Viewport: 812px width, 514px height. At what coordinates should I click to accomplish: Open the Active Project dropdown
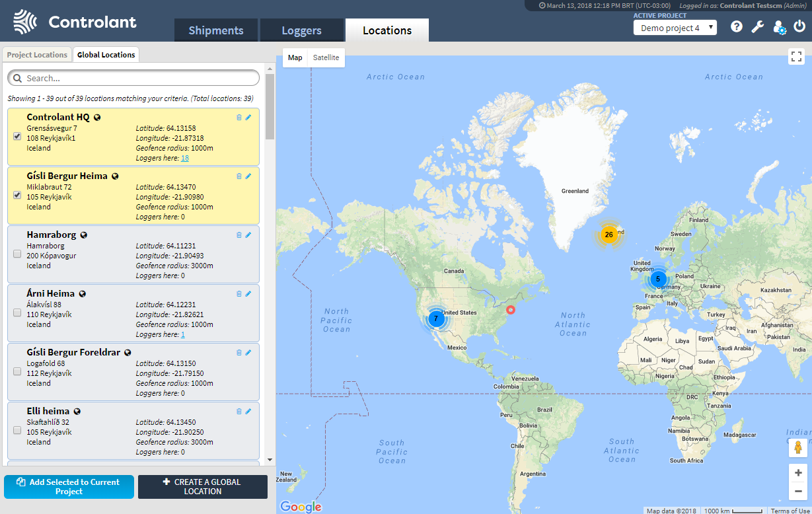[675, 28]
